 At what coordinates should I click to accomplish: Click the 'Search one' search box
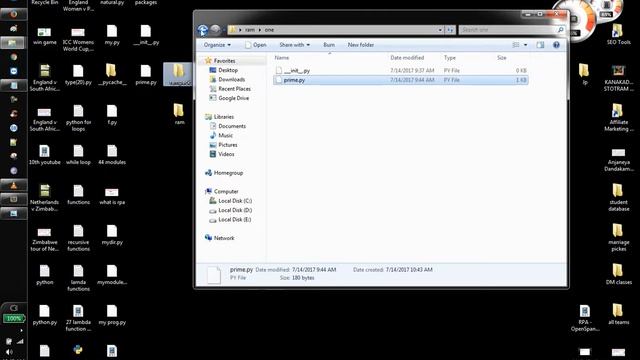(512, 30)
